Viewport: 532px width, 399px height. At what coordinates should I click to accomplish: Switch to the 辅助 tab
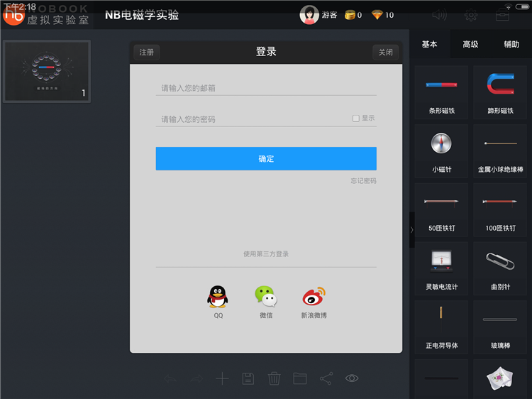coord(511,44)
